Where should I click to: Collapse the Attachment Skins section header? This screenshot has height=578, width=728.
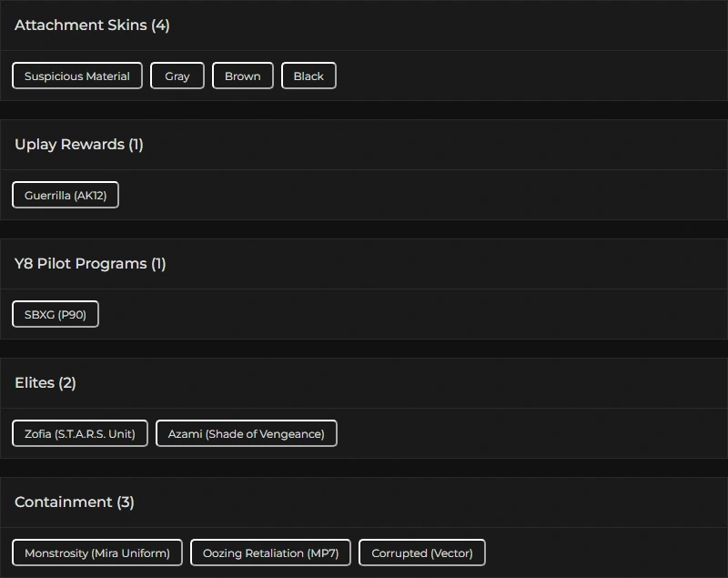click(80, 25)
